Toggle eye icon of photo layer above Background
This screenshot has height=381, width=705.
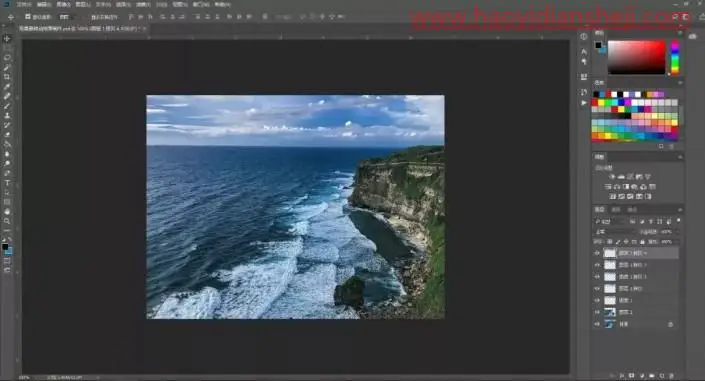click(x=597, y=312)
